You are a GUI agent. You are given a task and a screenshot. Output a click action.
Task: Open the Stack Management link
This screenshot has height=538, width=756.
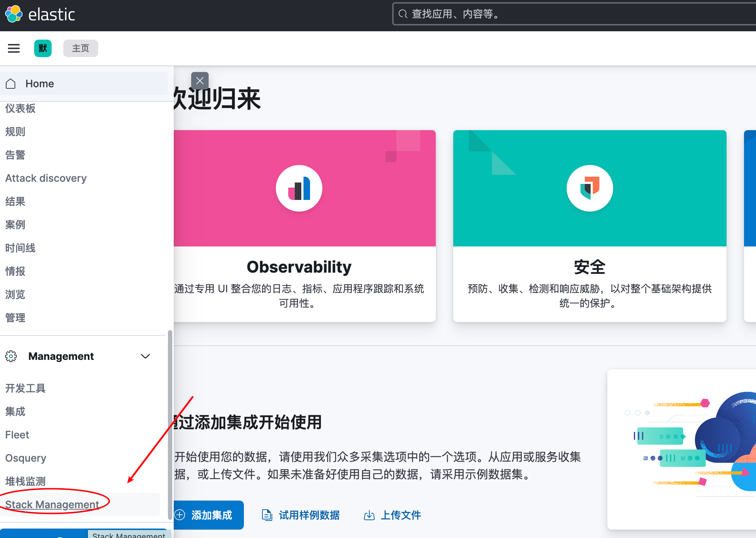[51, 504]
